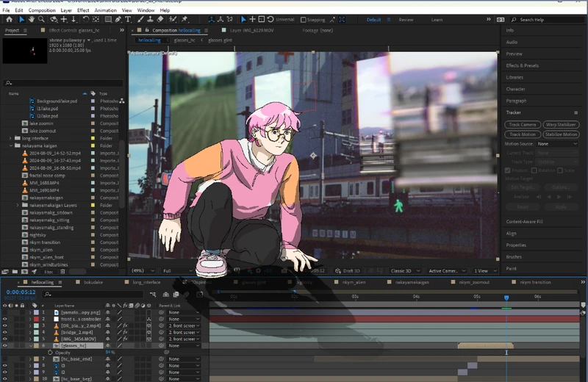The image size is (588, 382).
Task: Open the 1 View layout dropdown
Action: click(x=484, y=270)
